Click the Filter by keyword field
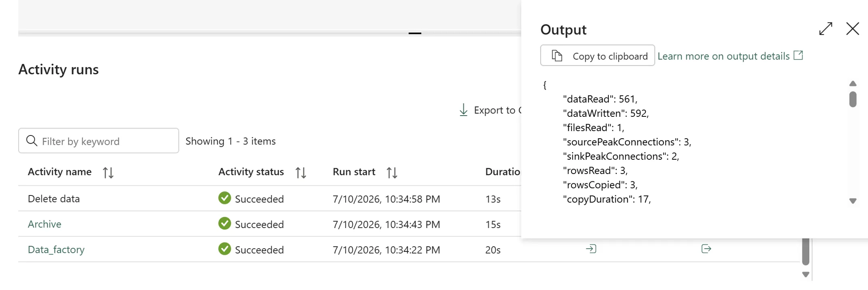 point(98,141)
